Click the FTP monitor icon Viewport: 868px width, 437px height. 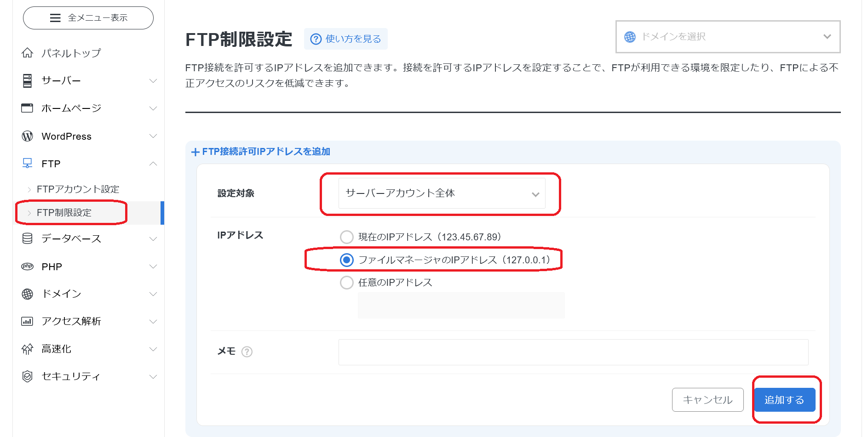click(28, 164)
